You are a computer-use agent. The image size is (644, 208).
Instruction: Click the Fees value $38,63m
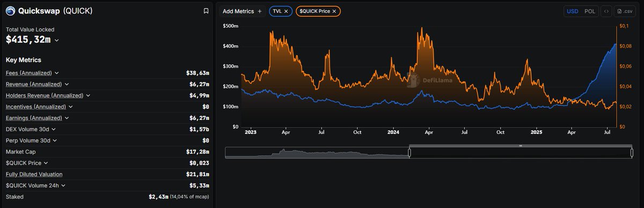click(197, 73)
